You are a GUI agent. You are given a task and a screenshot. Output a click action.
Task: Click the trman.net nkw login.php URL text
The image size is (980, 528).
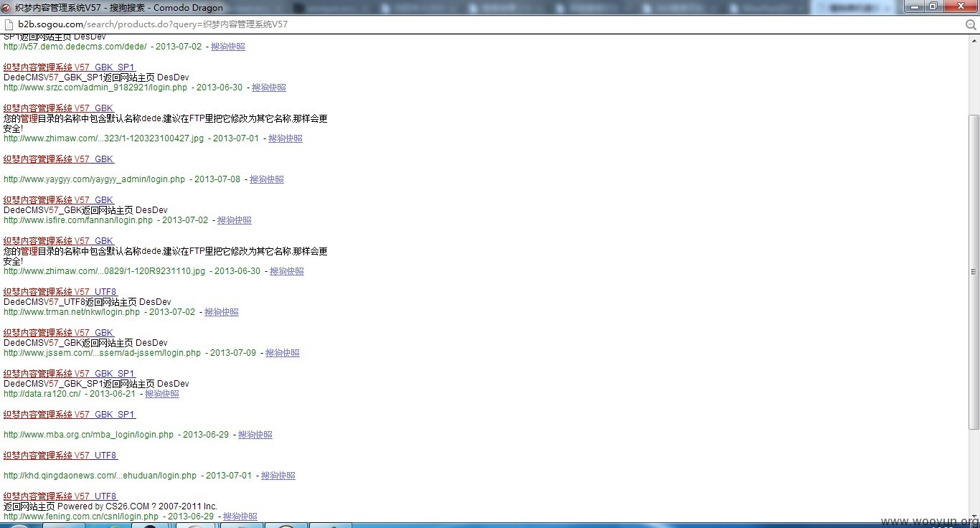72,312
